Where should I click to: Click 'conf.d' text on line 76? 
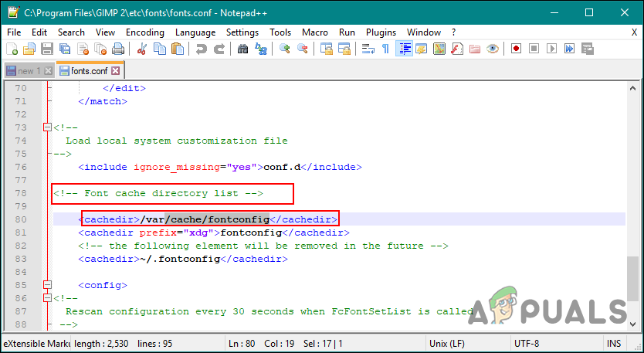pos(282,167)
